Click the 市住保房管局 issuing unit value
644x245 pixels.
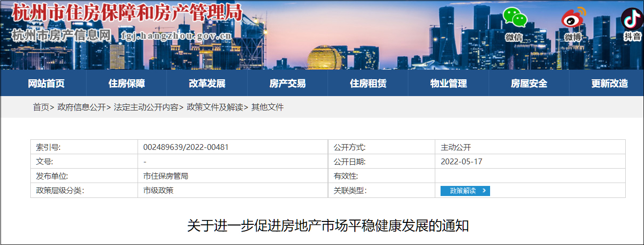pos(165,176)
